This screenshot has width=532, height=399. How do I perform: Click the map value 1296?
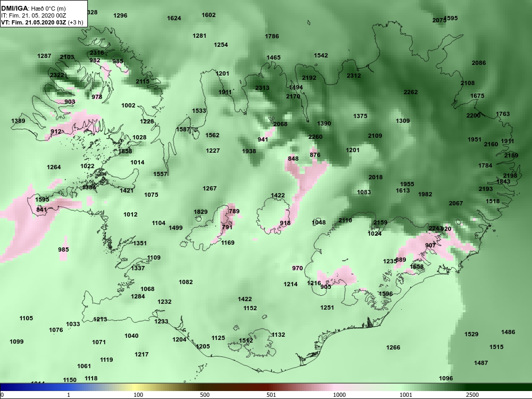pos(120,15)
